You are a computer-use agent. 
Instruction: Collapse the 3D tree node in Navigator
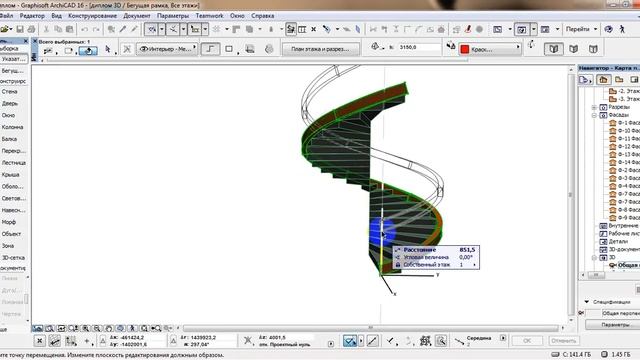(594, 258)
